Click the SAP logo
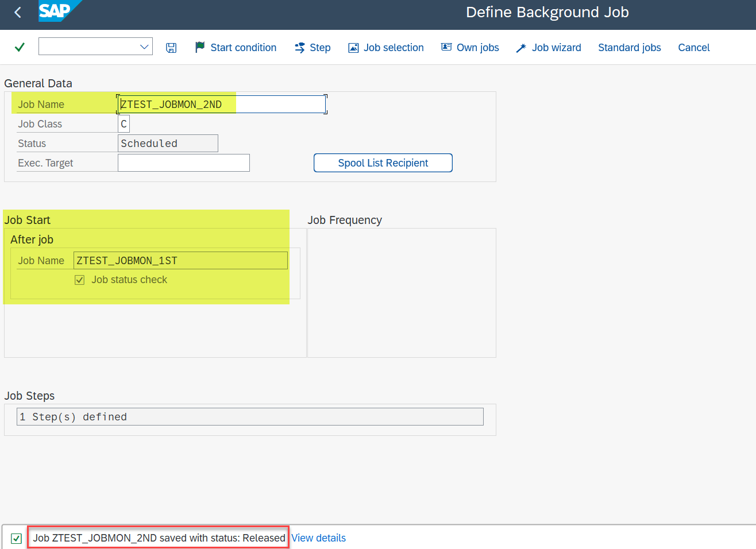 pyautogui.click(x=60, y=11)
